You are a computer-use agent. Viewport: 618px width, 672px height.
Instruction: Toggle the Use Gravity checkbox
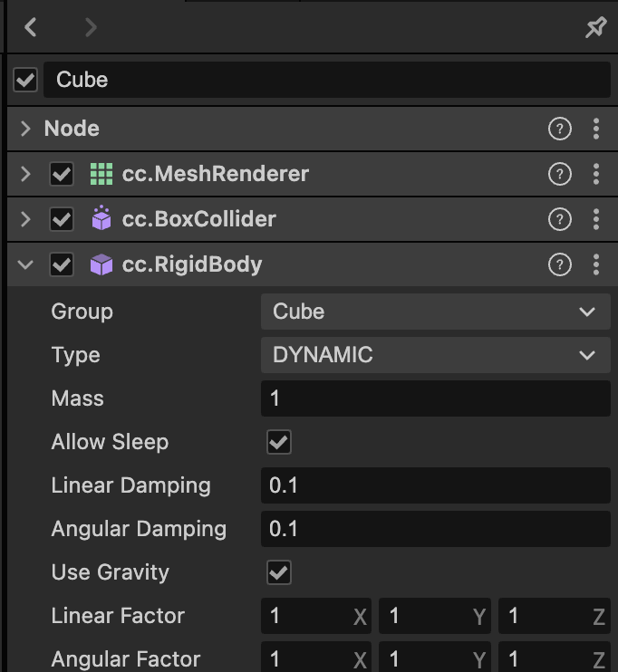(278, 572)
